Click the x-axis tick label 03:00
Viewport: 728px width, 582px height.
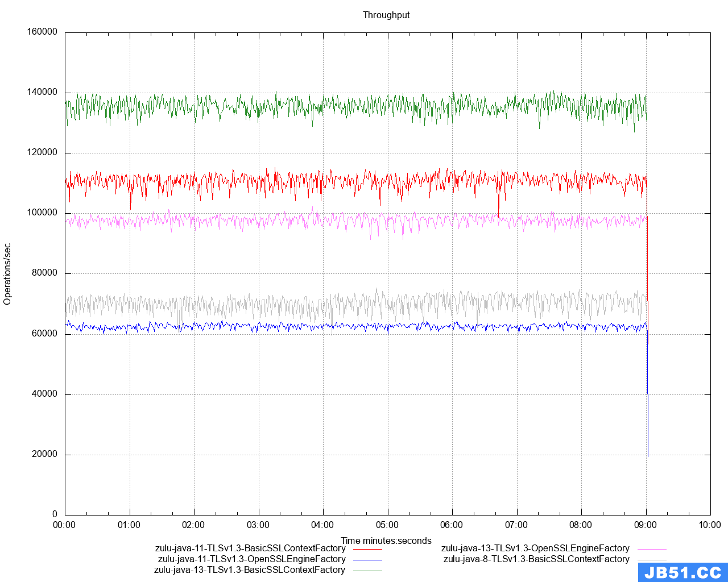(x=258, y=525)
